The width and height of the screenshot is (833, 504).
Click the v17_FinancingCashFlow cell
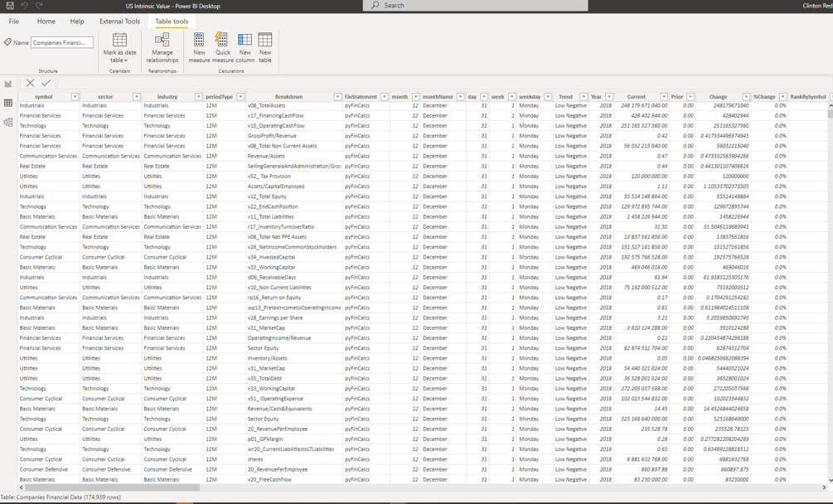293,116
